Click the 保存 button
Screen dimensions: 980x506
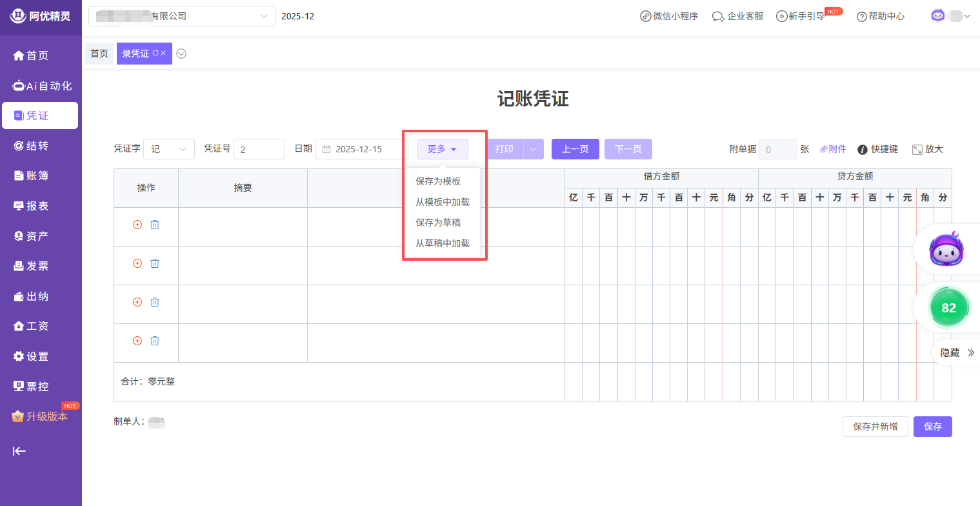pyautogui.click(x=932, y=427)
